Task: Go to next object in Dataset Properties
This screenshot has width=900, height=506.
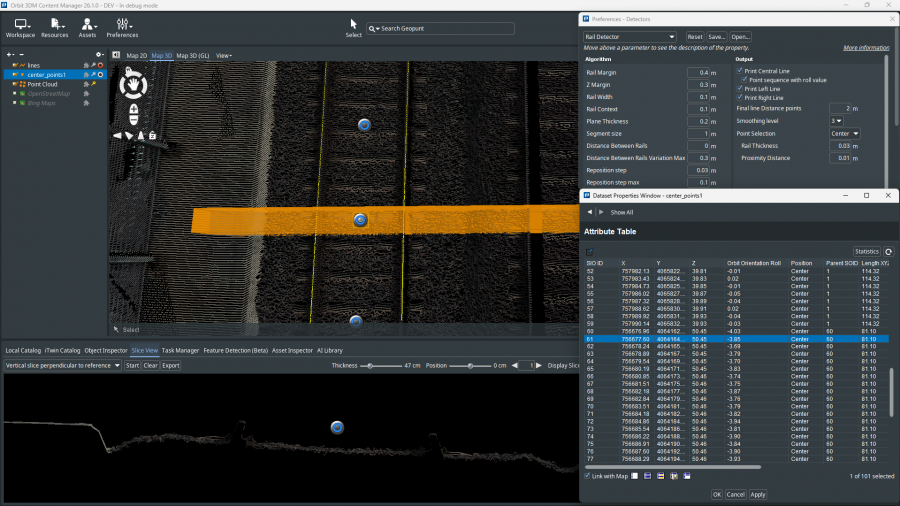Action: point(601,212)
